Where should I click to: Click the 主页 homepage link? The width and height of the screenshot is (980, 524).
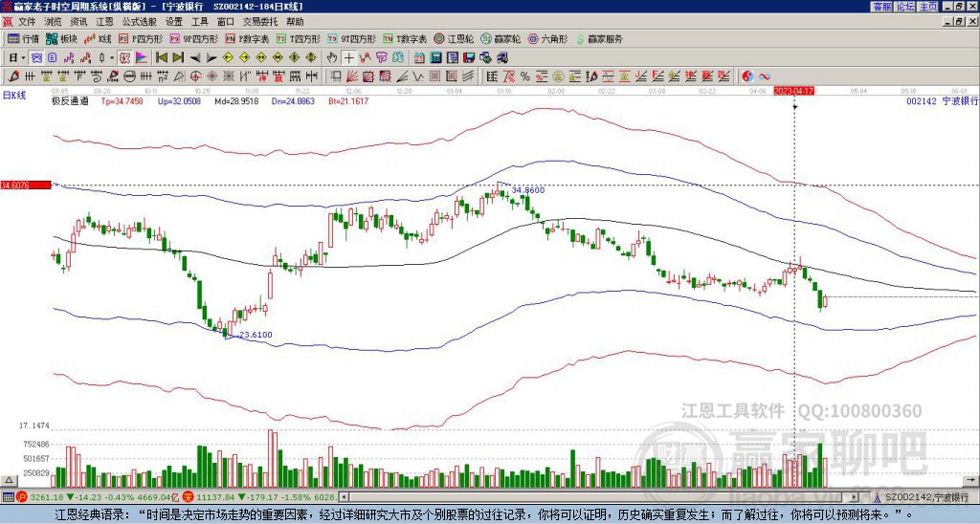[x=927, y=7]
